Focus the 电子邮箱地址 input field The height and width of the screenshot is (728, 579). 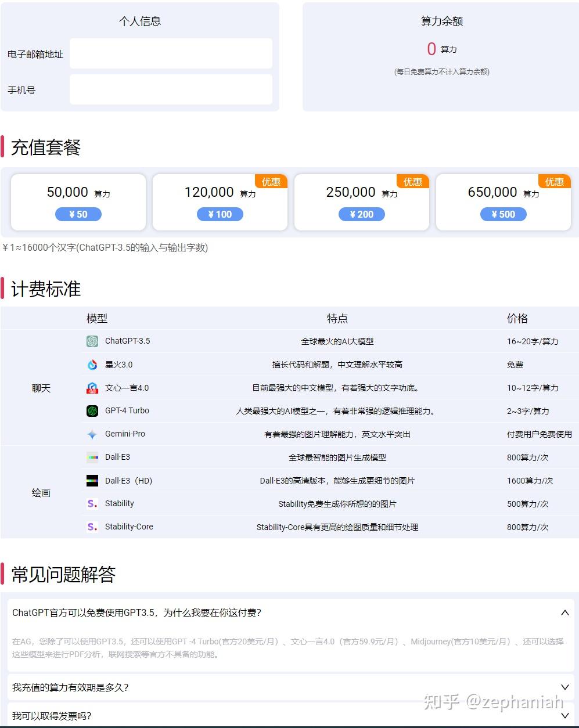coord(171,53)
